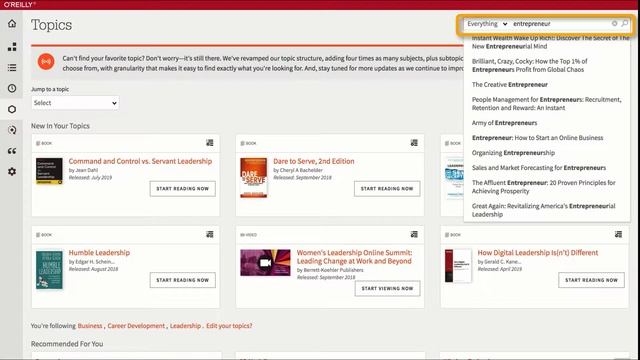The width and height of the screenshot is (640, 360).
Task: Start reading Dare to Serve, 2nd Edition
Action: pyautogui.click(x=387, y=189)
